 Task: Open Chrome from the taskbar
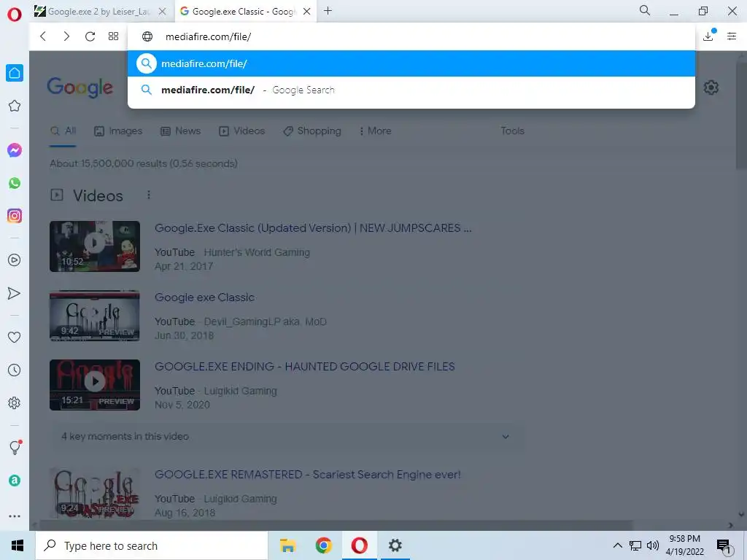coord(323,545)
